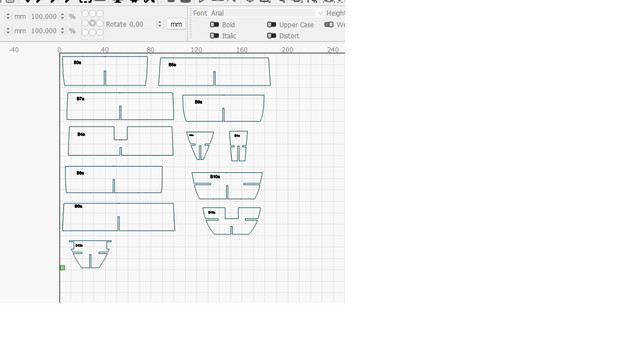Screen dimensions: 640x360
Task: Select the B10a labeled part outline
Action: pyautogui.click(x=227, y=186)
